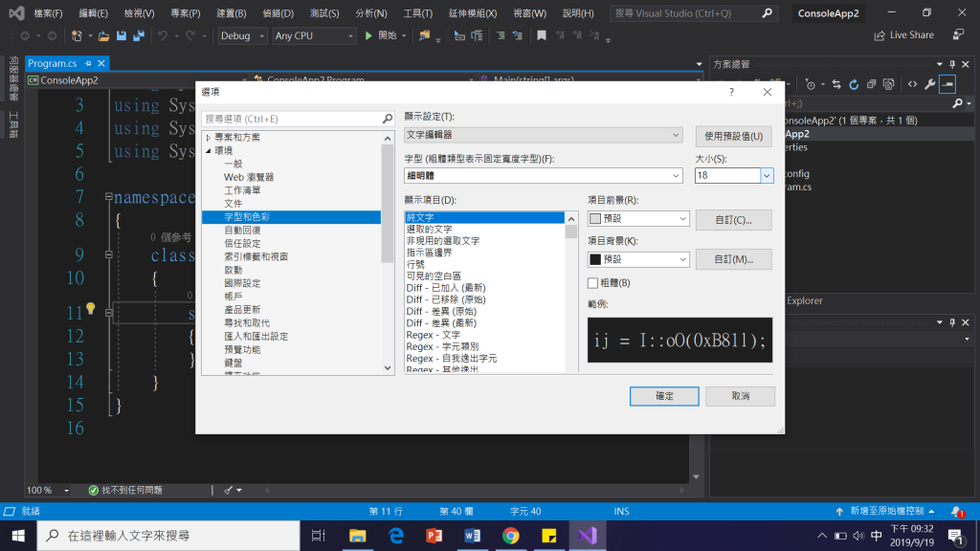Open Word from the taskbar
Screen dimensions: 980x551
[473, 536]
